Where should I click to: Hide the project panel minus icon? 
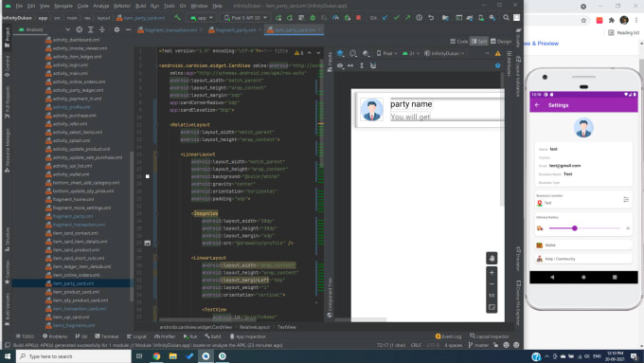[x=128, y=29]
